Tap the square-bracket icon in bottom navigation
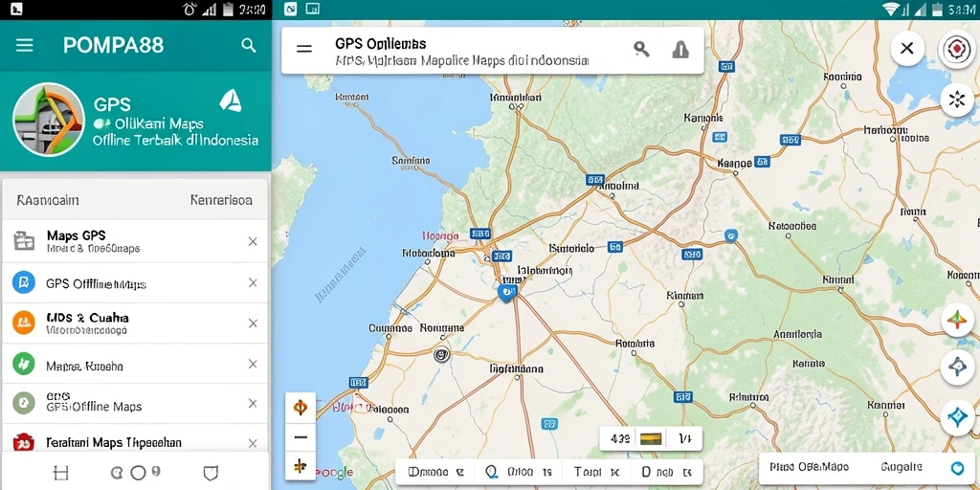Screen dimensions: 980x490 [x=60, y=473]
